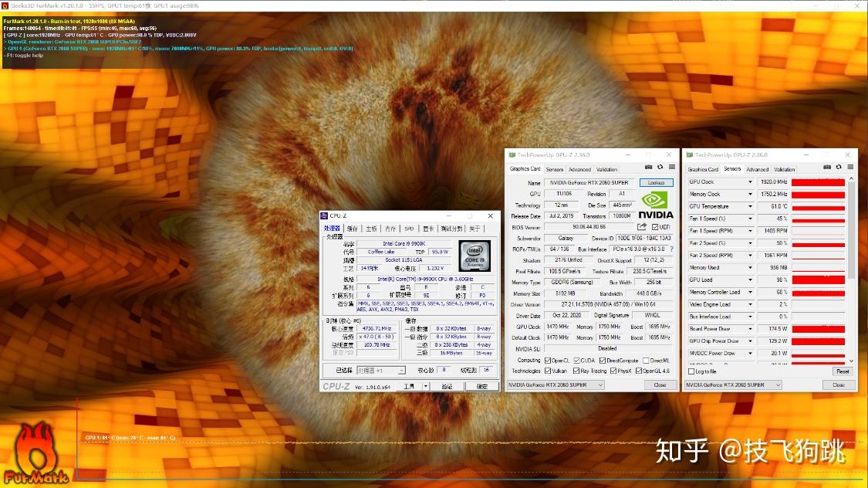The image size is (868, 488).
Task: Open GPU selector dropdown in Graphics Card window
Action: (600, 385)
